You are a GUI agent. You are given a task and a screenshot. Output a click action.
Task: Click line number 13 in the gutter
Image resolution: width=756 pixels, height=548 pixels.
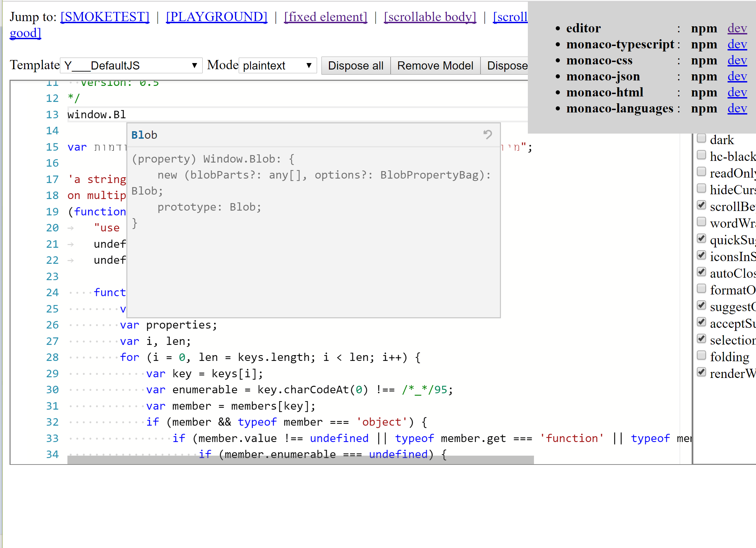(52, 115)
